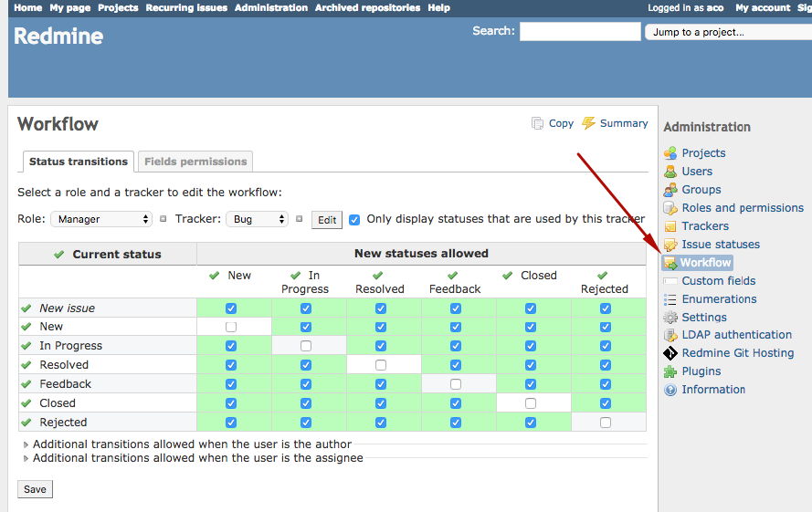Open the My account link
The image size is (812, 512).
(x=763, y=8)
